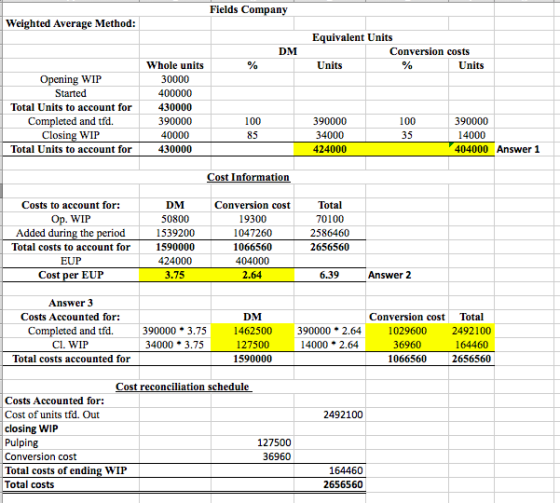Click the highlighted total 2492100 in Answer 3
This screenshot has height=503, width=560.
click(x=471, y=331)
